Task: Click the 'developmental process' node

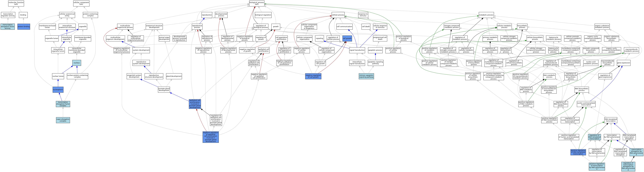Action: pos(221,15)
